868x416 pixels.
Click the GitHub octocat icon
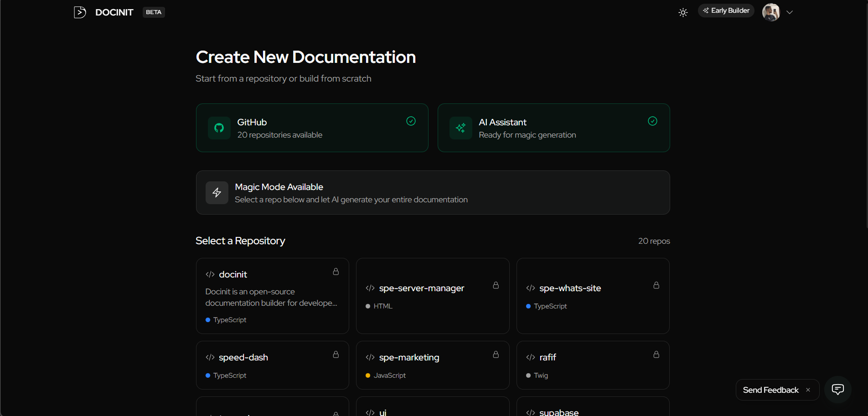219,128
